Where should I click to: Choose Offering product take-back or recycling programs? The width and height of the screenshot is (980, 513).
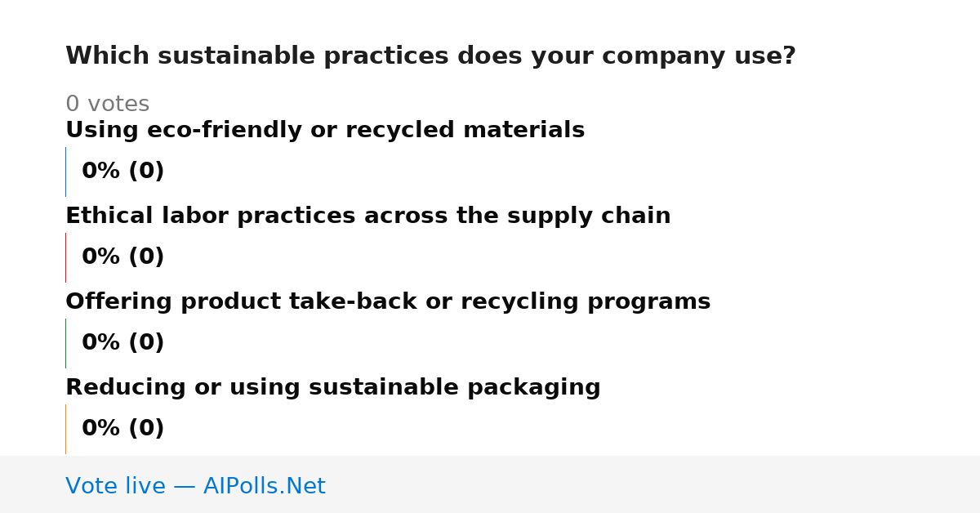coord(388,301)
